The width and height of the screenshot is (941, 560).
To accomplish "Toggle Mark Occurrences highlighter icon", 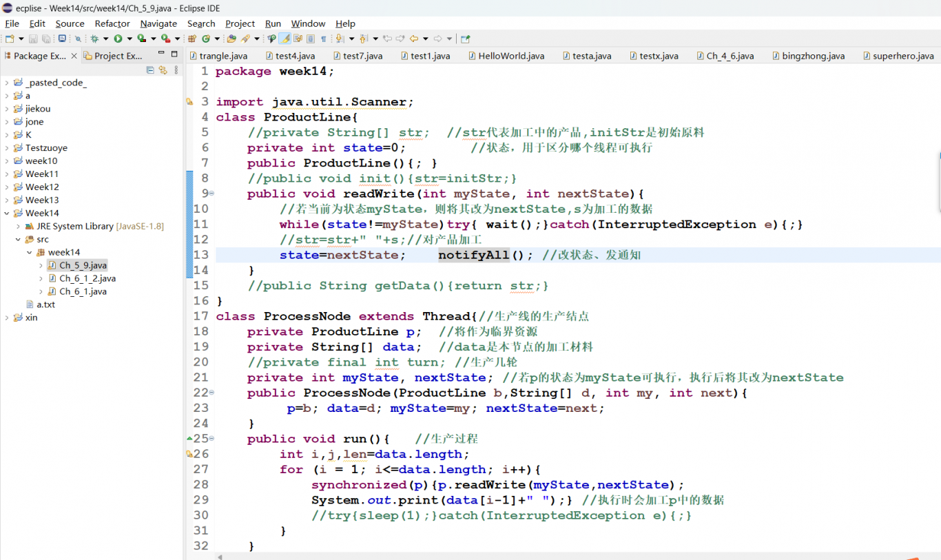I will 285,39.
